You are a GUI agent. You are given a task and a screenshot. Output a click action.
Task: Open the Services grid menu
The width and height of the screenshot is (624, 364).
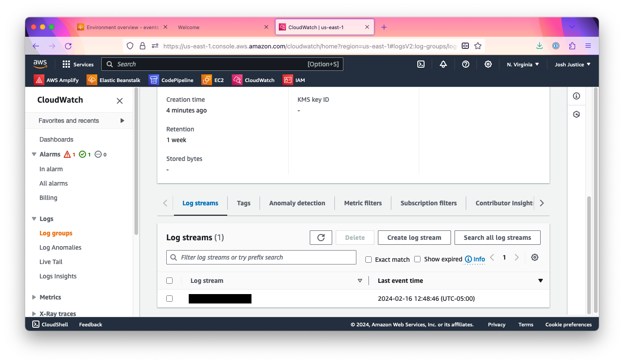coord(78,64)
